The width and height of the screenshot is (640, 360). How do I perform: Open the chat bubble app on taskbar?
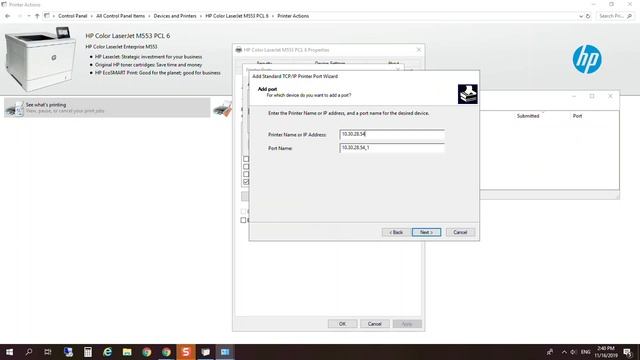coord(205,352)
